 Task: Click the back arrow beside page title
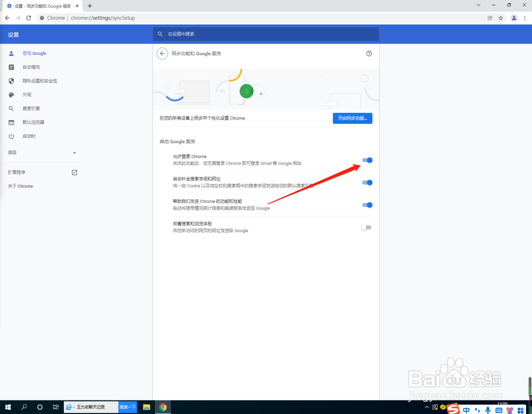pos(162,53)
